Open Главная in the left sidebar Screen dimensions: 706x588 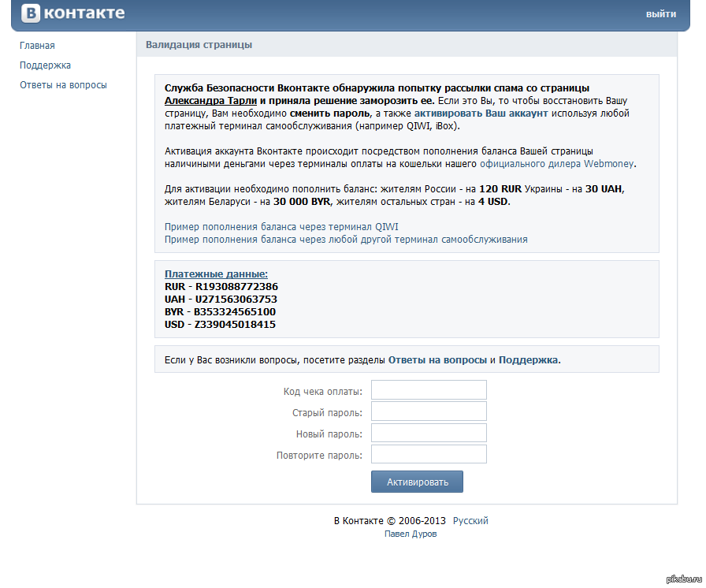[x=37, y=46]
